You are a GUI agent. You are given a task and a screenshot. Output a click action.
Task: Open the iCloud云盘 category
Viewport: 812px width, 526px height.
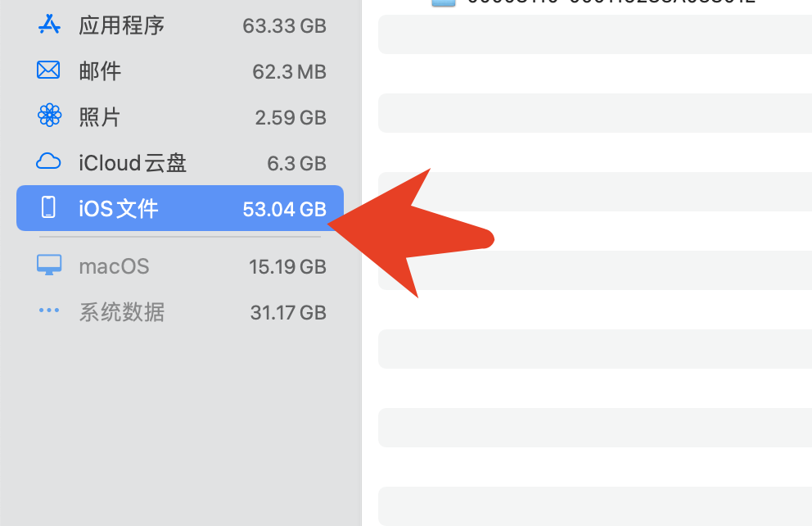pos(133,163)
